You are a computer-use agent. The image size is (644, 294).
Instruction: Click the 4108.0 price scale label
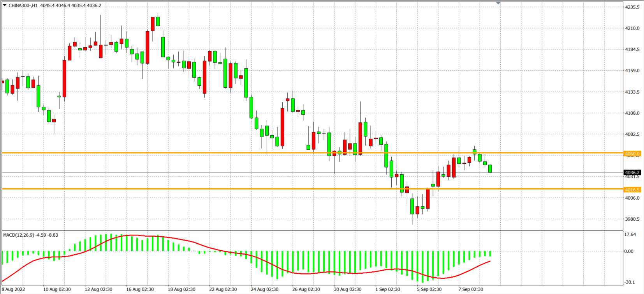tap(632, 113)
